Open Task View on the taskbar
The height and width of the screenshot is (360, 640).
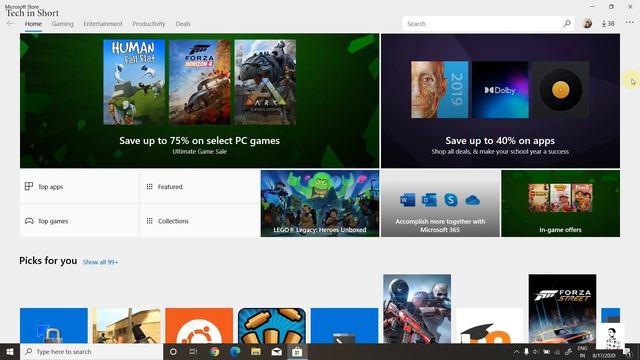point(193,352)
